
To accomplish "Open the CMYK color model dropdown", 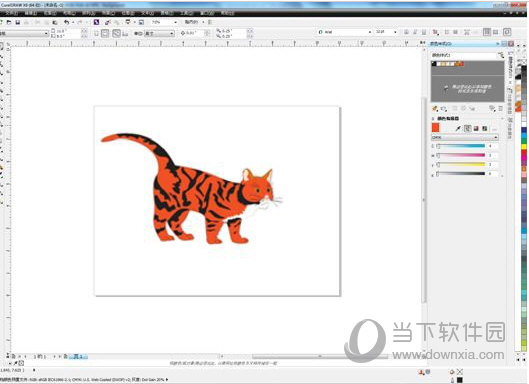I will [465, 137].
